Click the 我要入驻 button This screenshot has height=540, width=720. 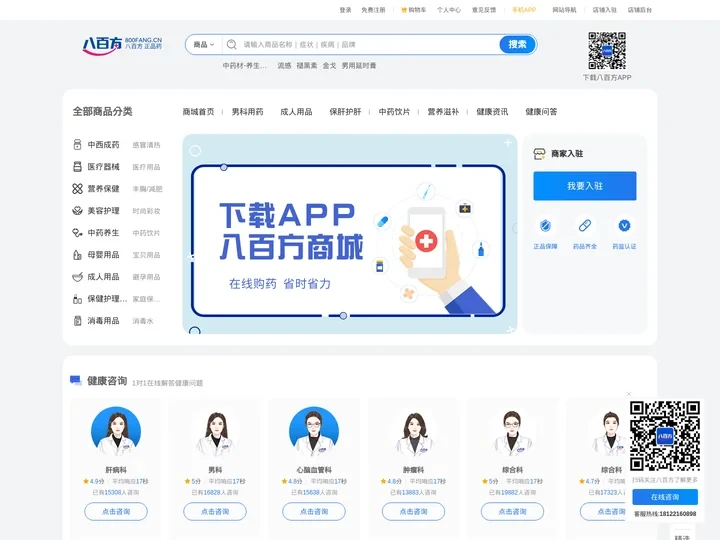coord(585,186)
